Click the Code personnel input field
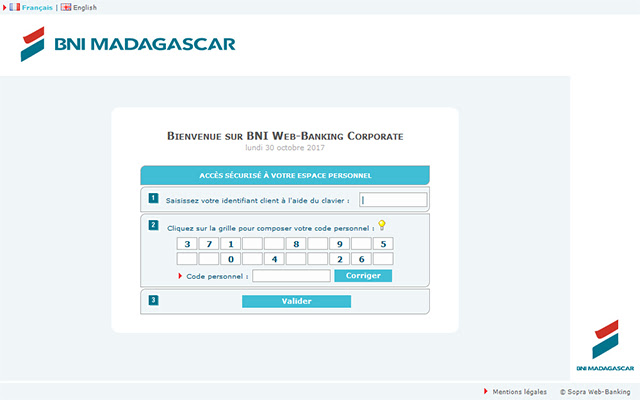 click(x=291, y=276)
